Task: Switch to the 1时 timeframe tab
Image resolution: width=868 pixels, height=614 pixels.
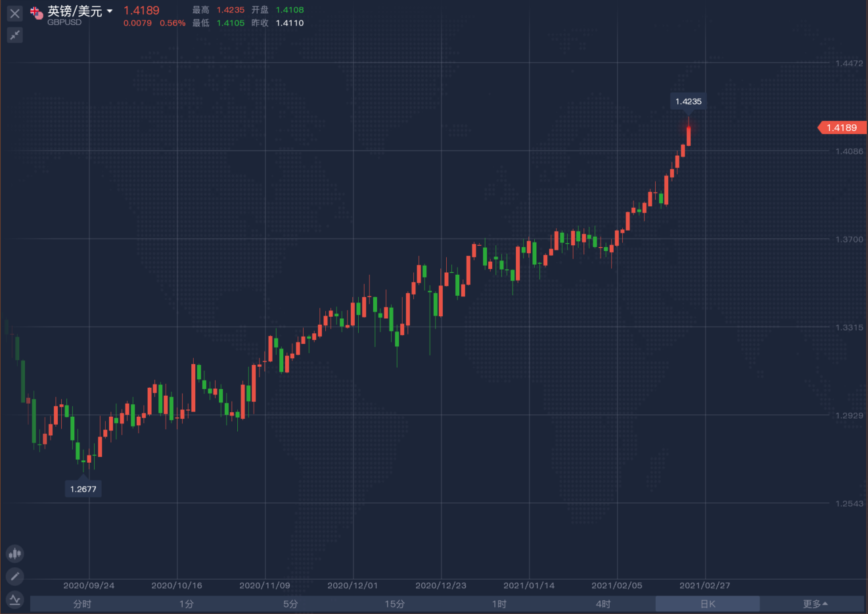Action: 499,604
